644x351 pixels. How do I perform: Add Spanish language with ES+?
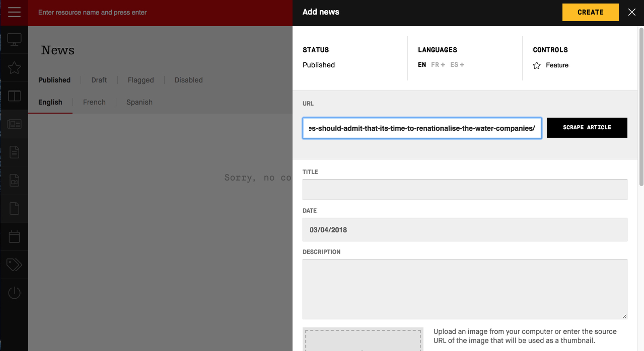click(x=457, y=65)
